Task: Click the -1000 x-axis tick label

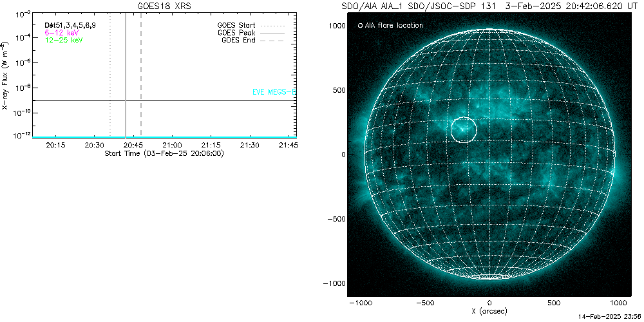Action: (x=360, y=302)
